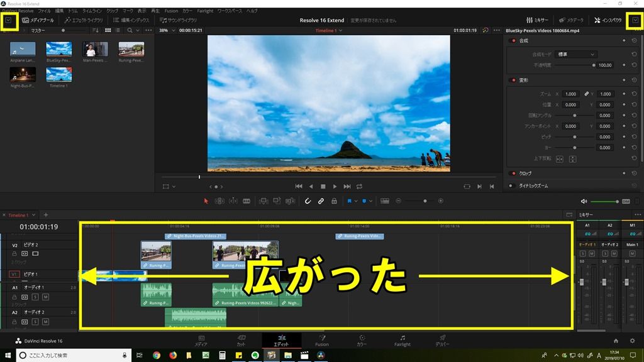The height and width of the screenshot is (362, 644).
Task: Select the BlueSky-Pexels clip thumbnail in media pool
Action: click(x=58, y=49)
